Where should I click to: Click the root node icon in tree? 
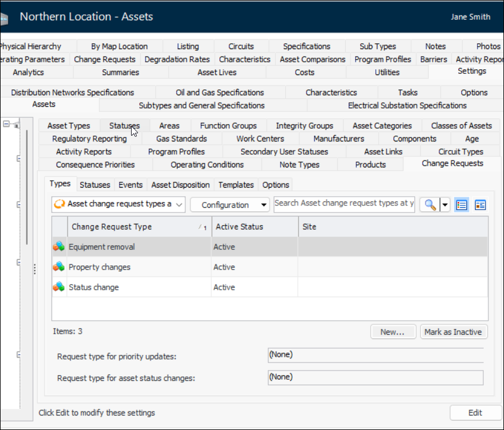click(x=17, y=125)
